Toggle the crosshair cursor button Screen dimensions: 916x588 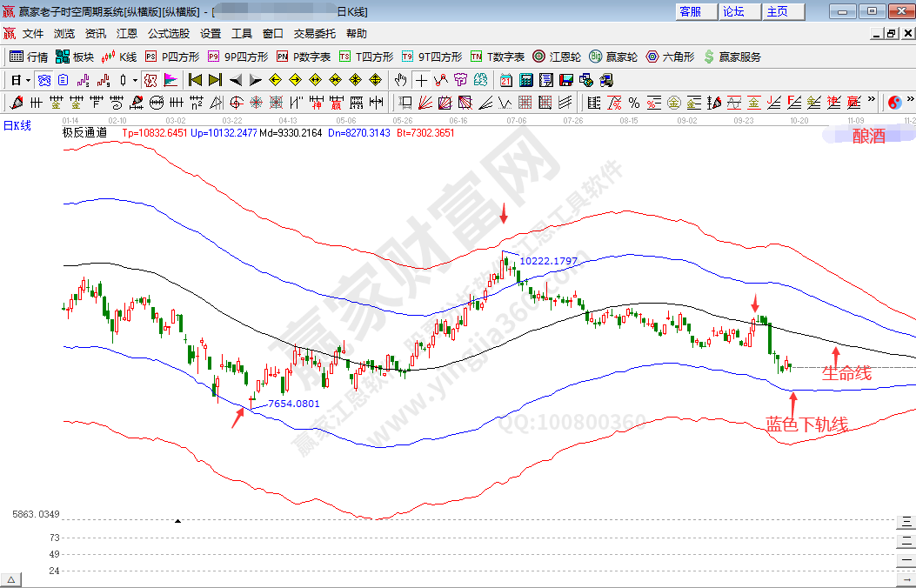pyautogui.click(x=421, y=80)
